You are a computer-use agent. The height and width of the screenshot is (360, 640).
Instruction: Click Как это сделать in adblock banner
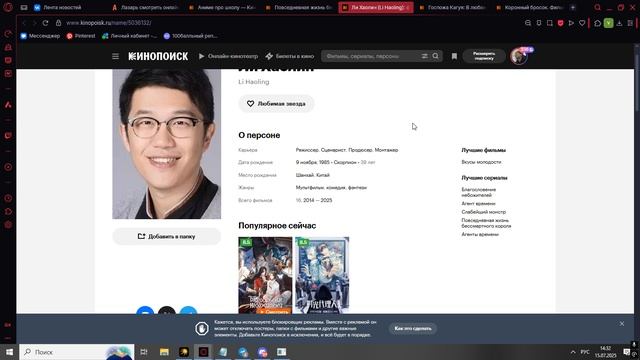click(x=413, y=329)
